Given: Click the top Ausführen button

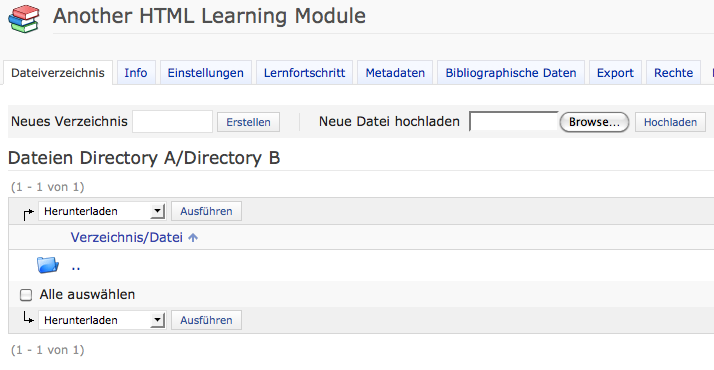Looking at the screenshot, I should pyautogui.click(x=206, y=211).
